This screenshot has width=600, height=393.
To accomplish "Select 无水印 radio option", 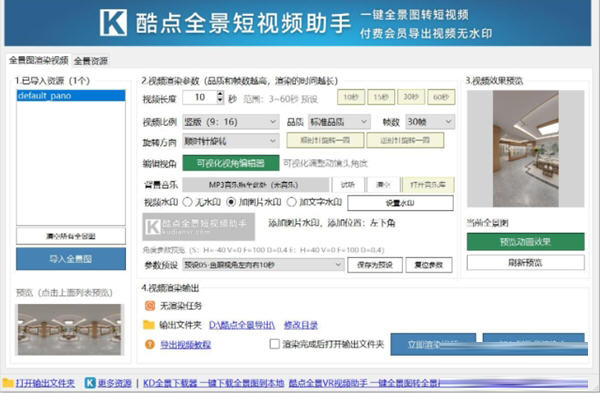I will pos(188,202).
